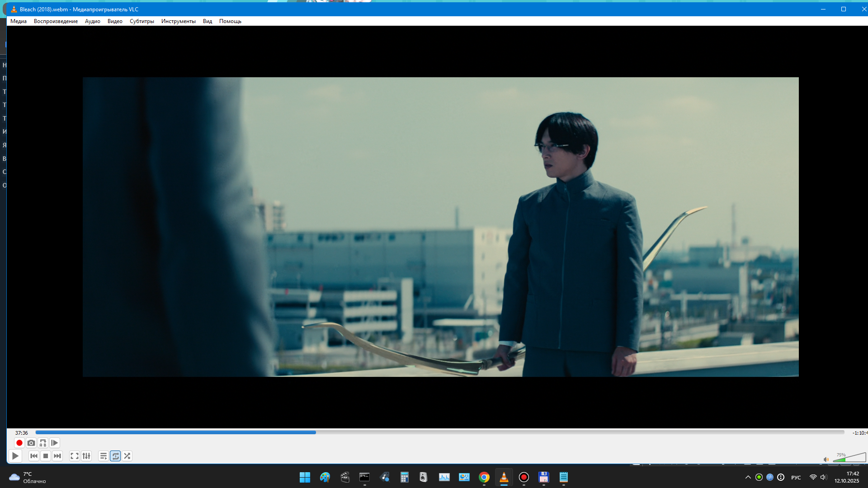
Task: Show the playlist view
Action: tap(104, 456)
